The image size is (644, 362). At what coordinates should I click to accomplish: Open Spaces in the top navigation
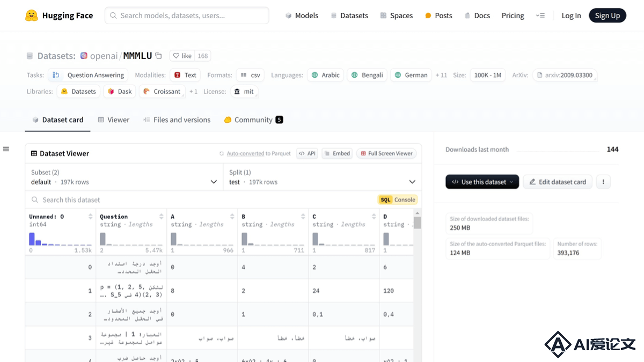point(397,16)
